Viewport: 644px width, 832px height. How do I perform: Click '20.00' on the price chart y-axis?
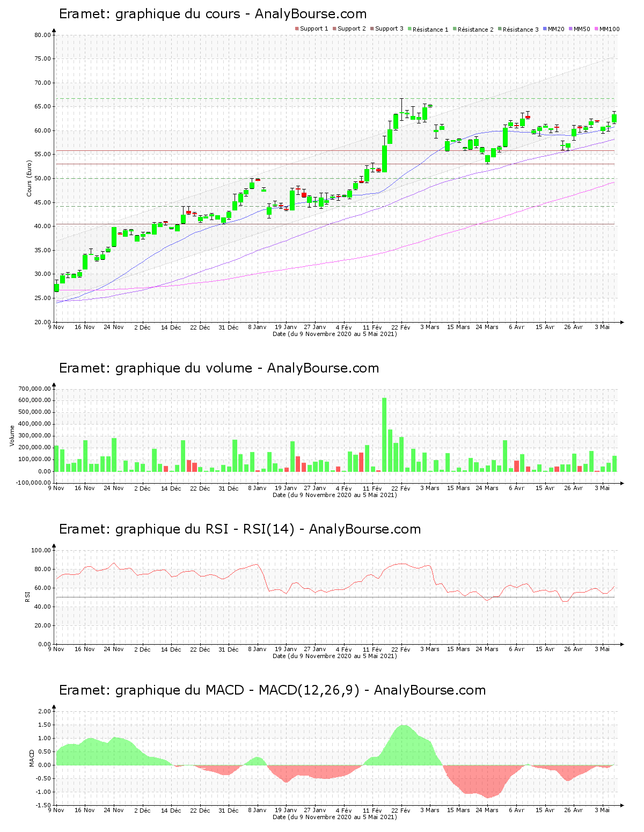42,322
